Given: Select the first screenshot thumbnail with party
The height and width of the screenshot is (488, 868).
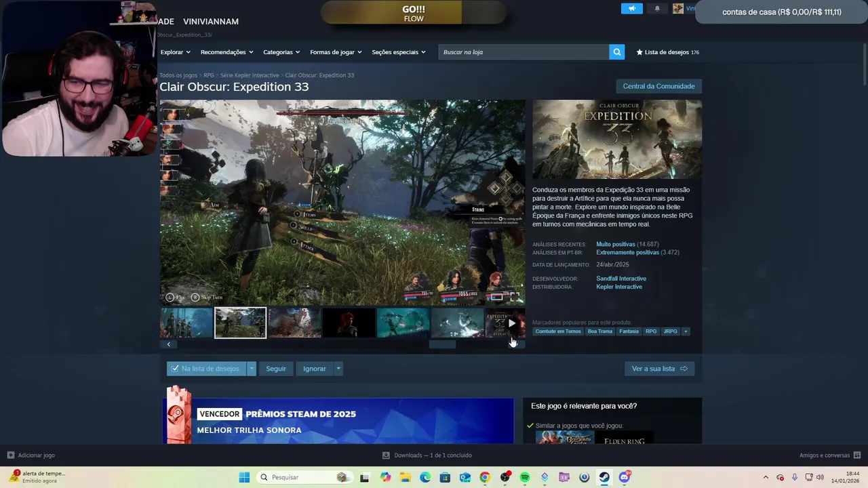Looking at the screenshot, I should (186, 323).
